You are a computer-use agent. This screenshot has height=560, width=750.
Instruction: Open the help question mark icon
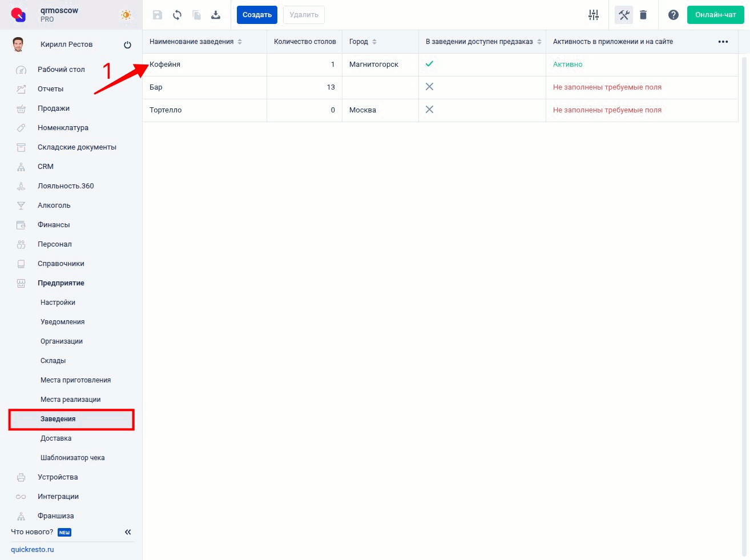(x=674, y=15)
